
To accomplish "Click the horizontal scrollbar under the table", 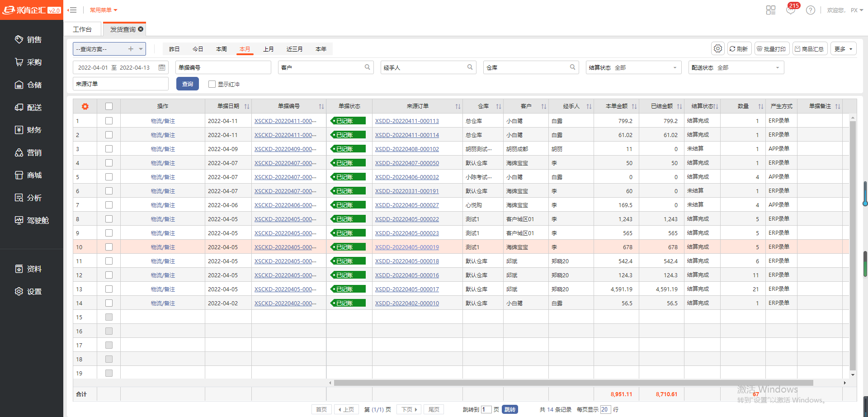I will [x=573, y=383].
